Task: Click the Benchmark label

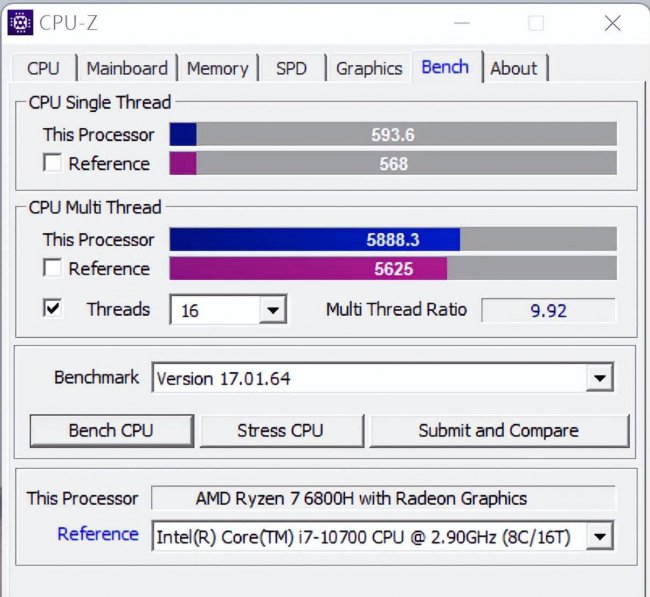Action: [x=96, y=377]
